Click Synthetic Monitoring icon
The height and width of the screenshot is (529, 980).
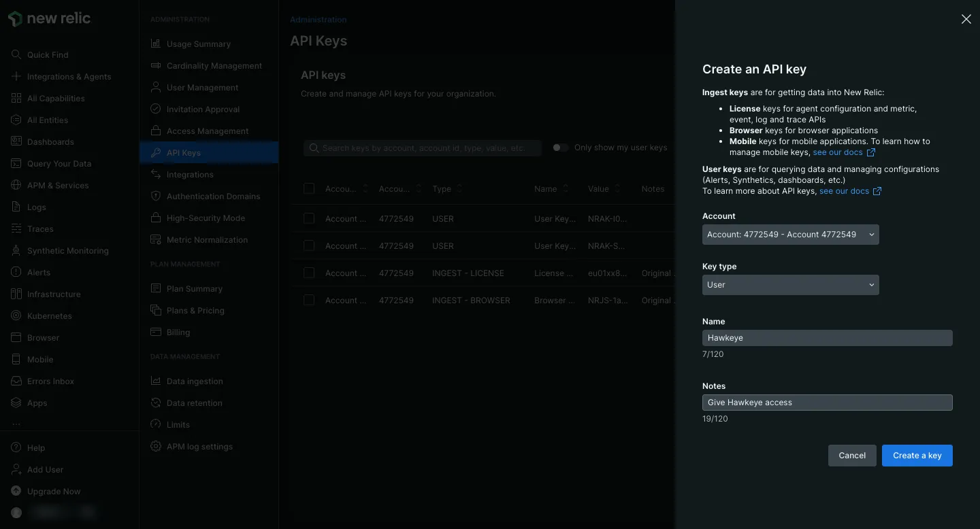point(16,251)
